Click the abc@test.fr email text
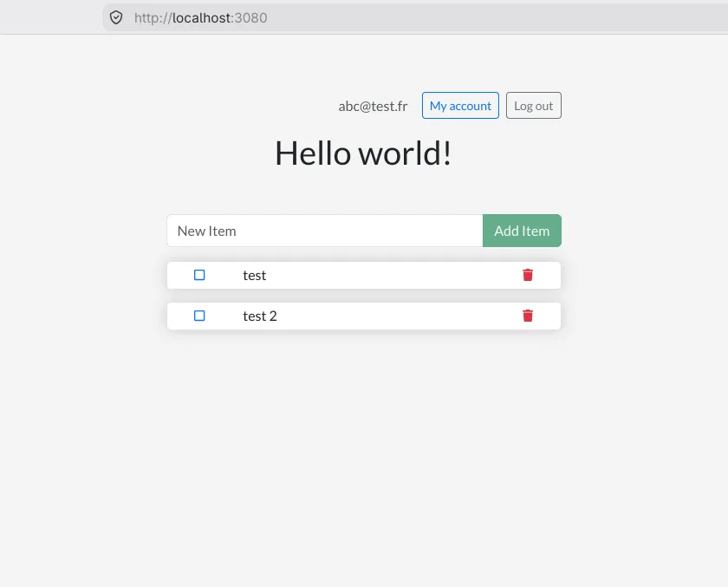The height and width of the screenshot is (587, 728). 373,107
